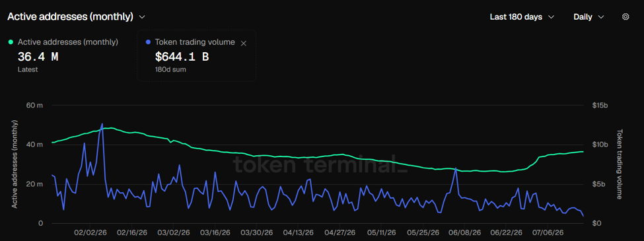Click the 02/16/26 x-axis date label
The height and width of the screenshot is (241, 644).
click(131, 232)
